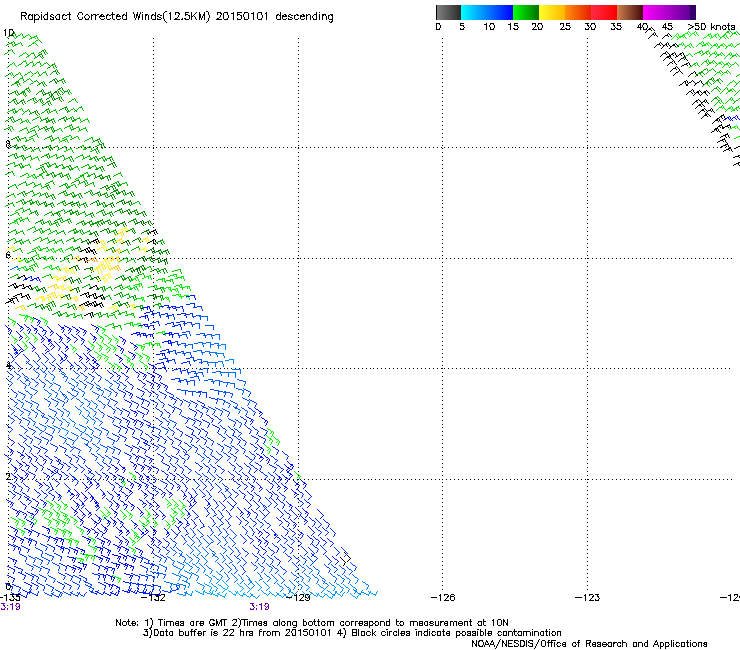The height and width of the screenshot is (650, 740).
Task: Click the red 30-35 knots legend segment
Action: pos(604,12)
